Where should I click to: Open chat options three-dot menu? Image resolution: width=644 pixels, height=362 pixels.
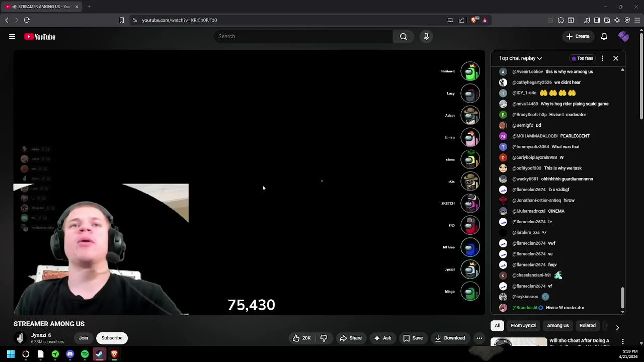[x=602, y=58]
